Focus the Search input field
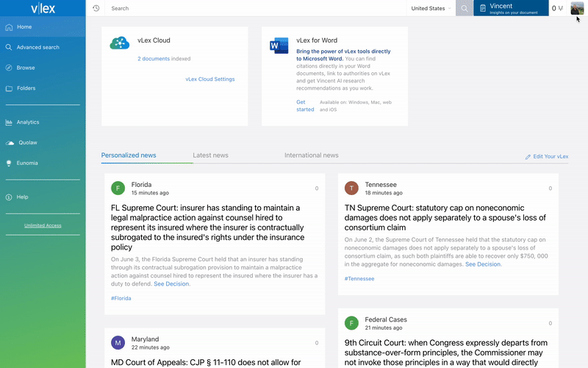Image resolution: width=588 pixels, height=368 pixels. pyautogui.click(x=257, y=8)
